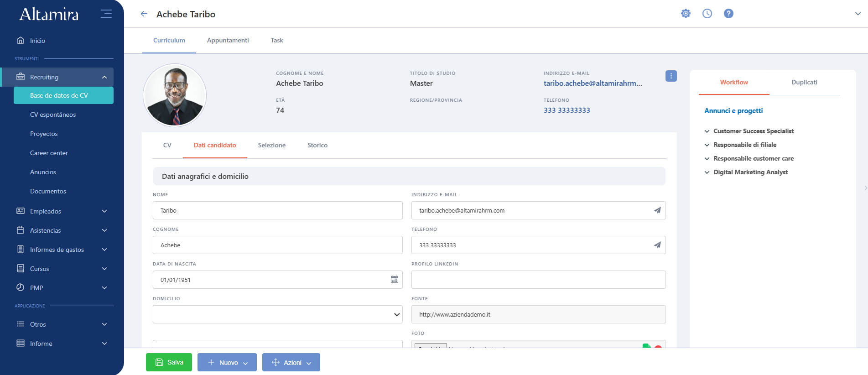Switch to the Selezione tab

click(x=272, y=145)
